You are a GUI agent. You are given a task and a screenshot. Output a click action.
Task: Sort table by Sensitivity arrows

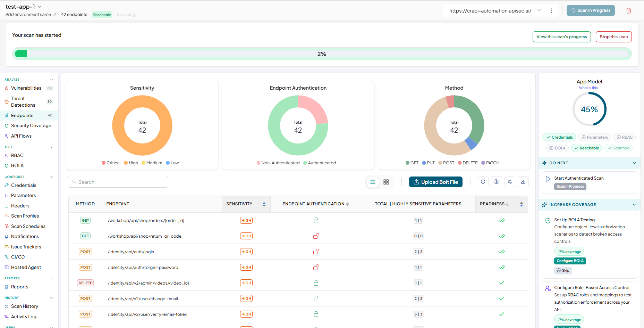(264, 204)
